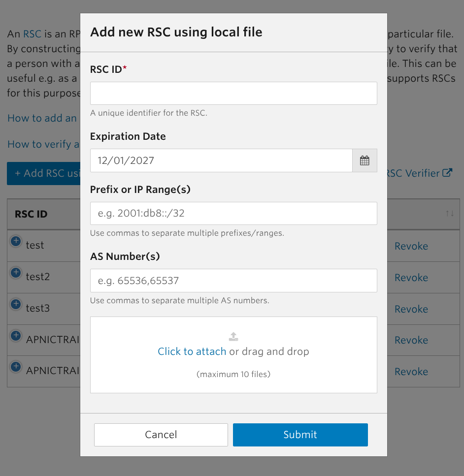Viewport: 464px width, 476px height.
Task: Expand details for the test RSC row
Action: point(15,241)
